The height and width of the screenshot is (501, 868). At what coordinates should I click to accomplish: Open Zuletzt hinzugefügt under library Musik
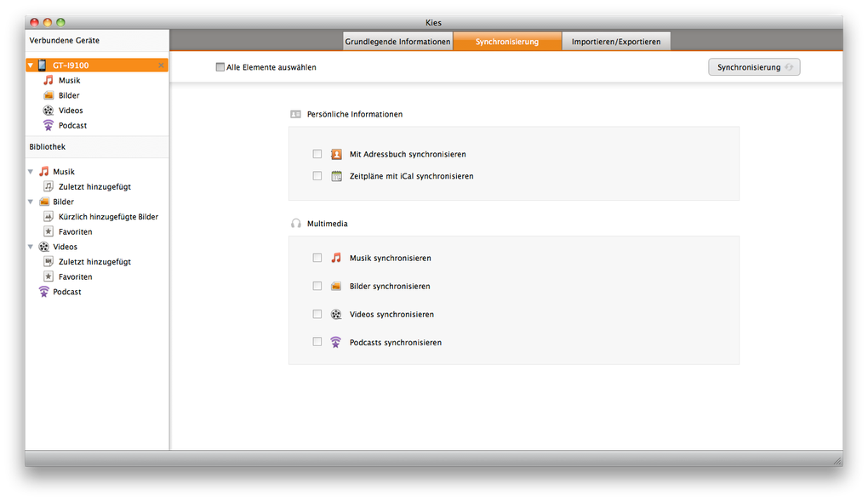point(94,186)
